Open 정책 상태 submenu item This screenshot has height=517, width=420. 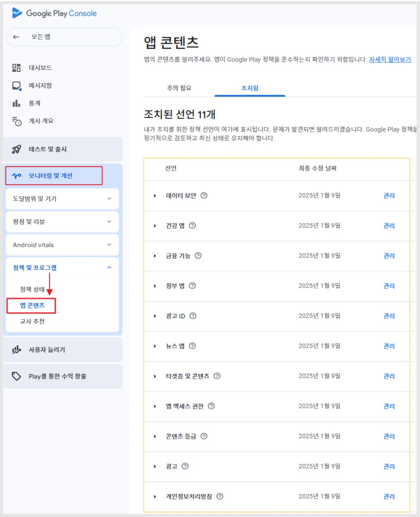point(32,289)
